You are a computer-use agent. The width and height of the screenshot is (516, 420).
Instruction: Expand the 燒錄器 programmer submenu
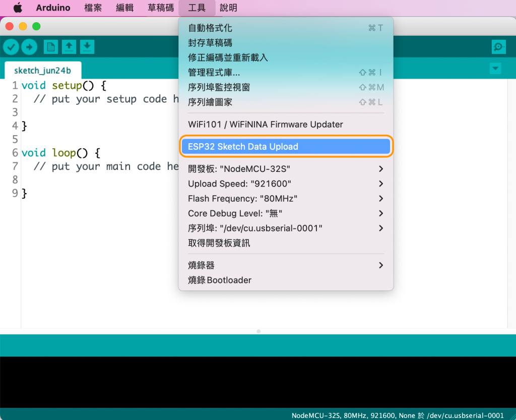tap(286, 265)
